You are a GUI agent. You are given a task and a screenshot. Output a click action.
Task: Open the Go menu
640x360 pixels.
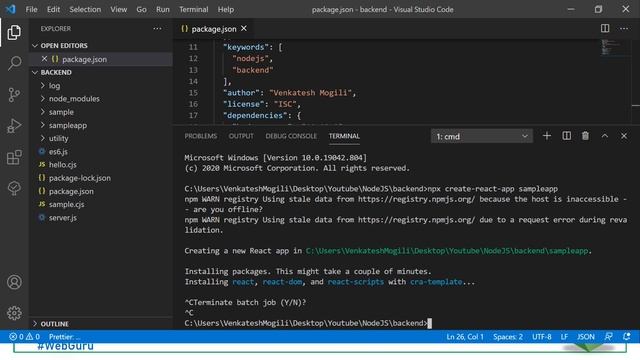click(x=141, y=9)
